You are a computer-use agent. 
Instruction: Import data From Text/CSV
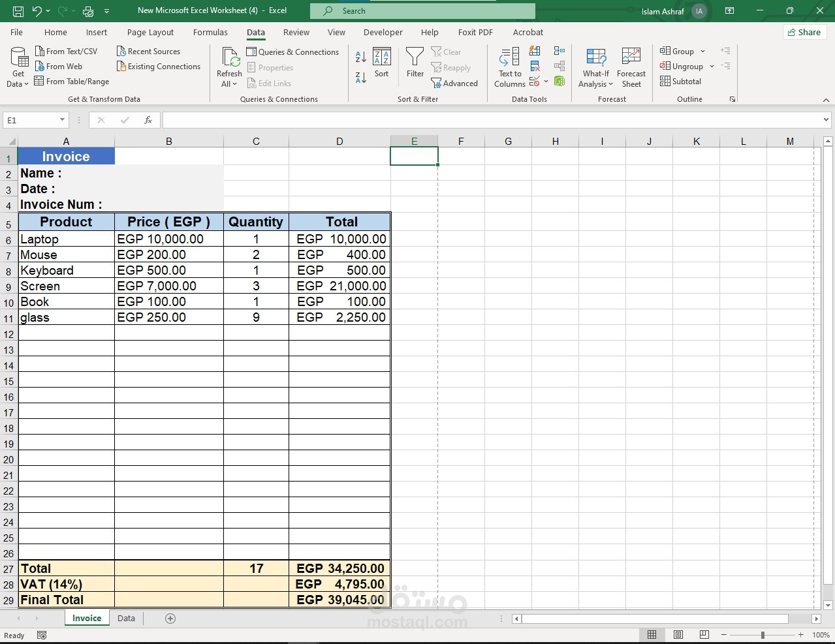pos(66,51)
